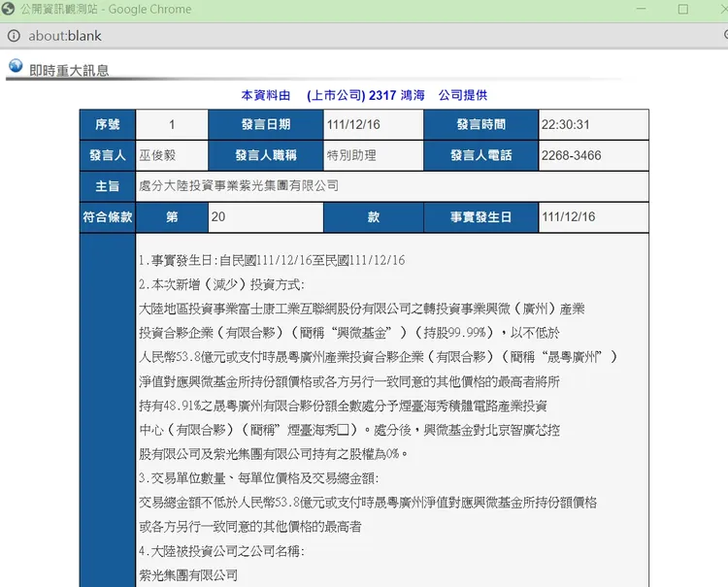
Task: Click the line starting 人民幣53.8億元或支付時
Action: (x=379, y=357)
